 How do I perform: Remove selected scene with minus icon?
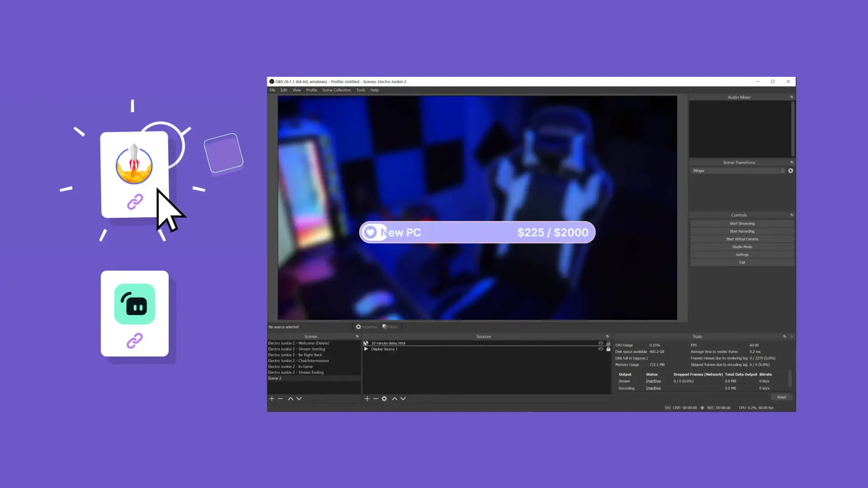click(x=280, y=399)
